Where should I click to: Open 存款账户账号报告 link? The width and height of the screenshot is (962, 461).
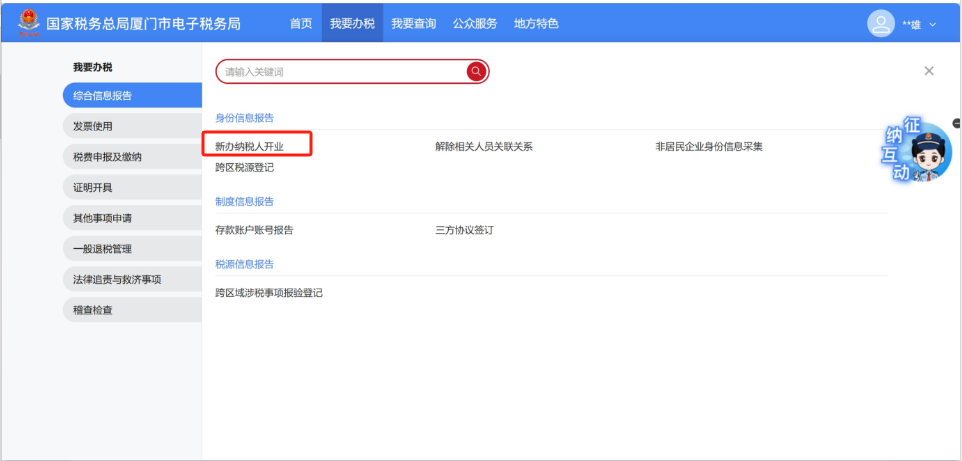coord(254,230)
